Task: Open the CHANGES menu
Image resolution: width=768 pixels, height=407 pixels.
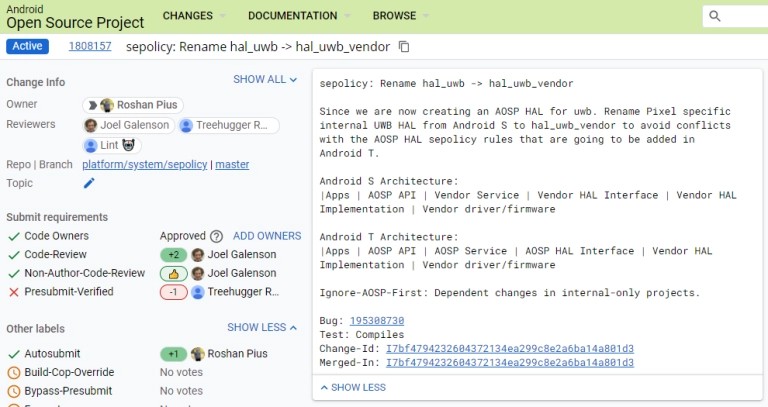Action: point(194,16)
